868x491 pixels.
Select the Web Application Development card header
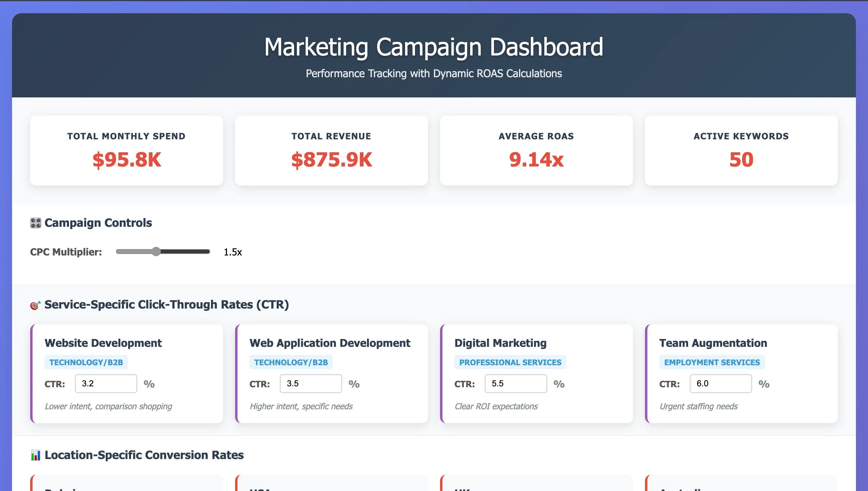(329, 343)
